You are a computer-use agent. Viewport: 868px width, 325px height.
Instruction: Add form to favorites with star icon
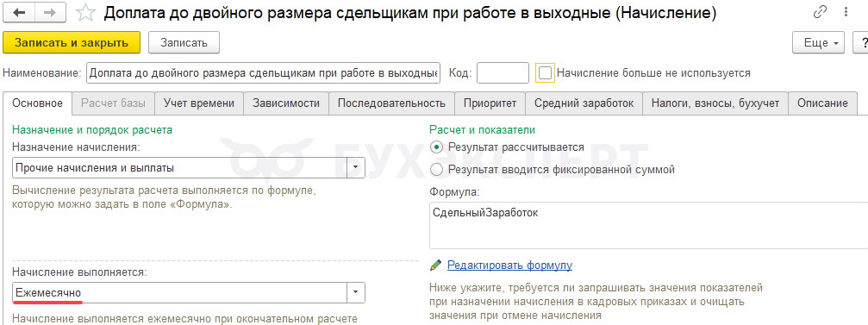click(86, 13)
